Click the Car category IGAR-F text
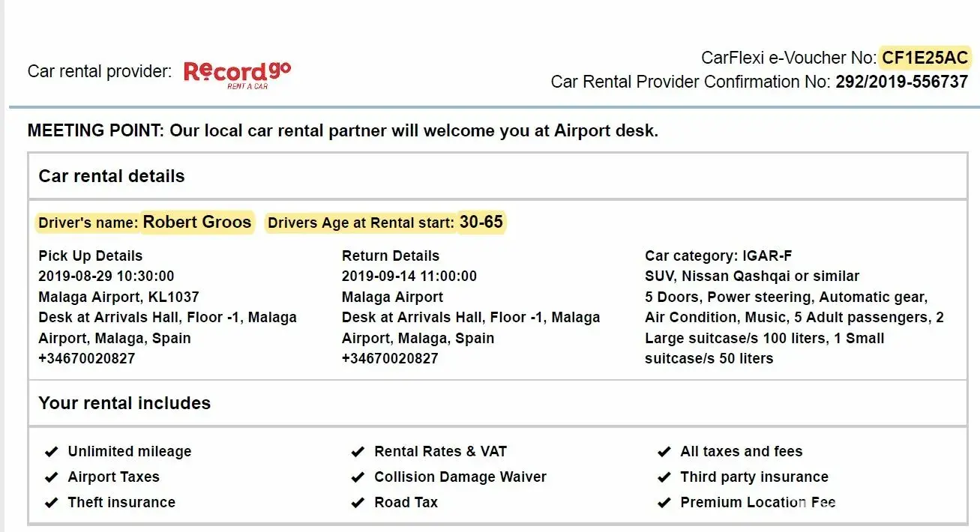The image size is (980, 532). click(718, 256)
